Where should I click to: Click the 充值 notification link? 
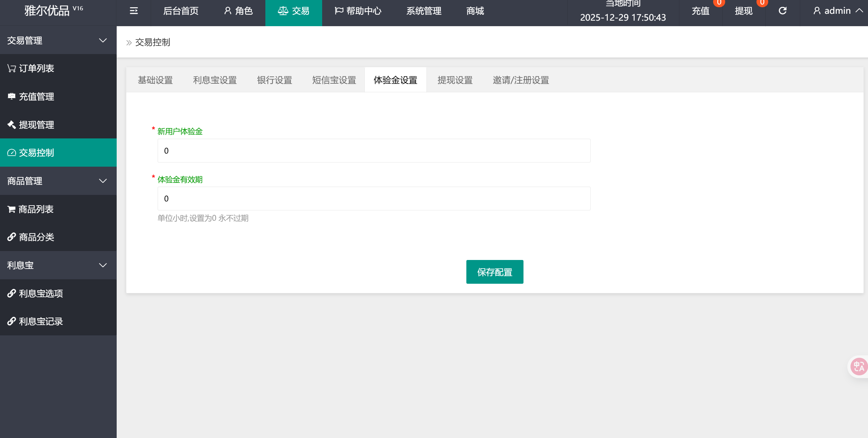pyautogui.click(x=700, y=11)
